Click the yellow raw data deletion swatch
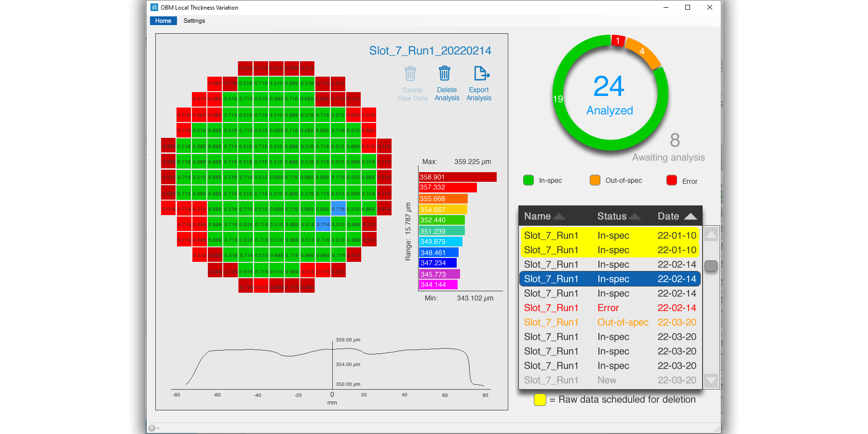 (540, 400)
